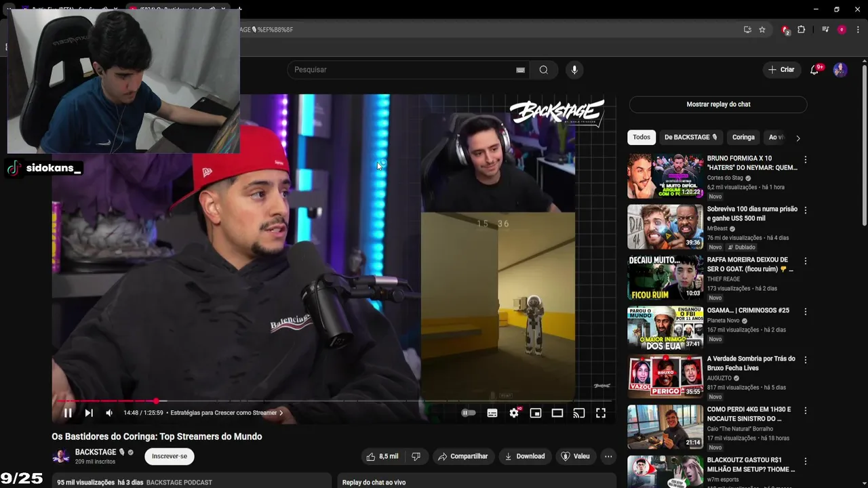Open more actions ellipsis under video
This screenshot has height=488, width=868.
(x=608, y=456)
